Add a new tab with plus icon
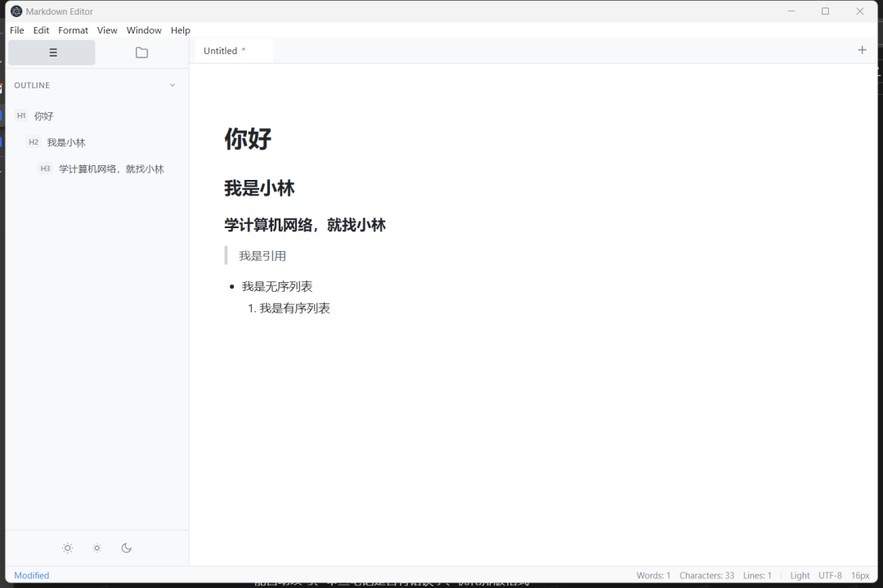This screenshot has width=883, height=588. pos(862,50)
